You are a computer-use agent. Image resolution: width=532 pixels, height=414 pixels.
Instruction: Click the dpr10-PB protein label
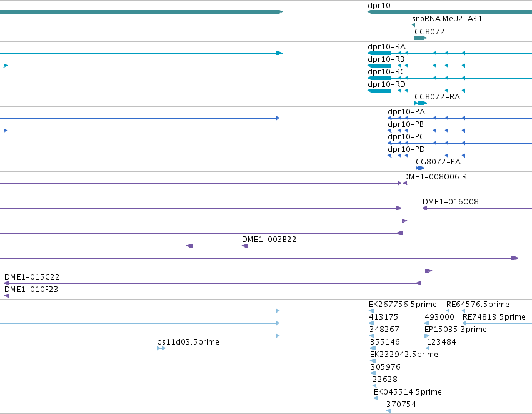coord(406,124)
